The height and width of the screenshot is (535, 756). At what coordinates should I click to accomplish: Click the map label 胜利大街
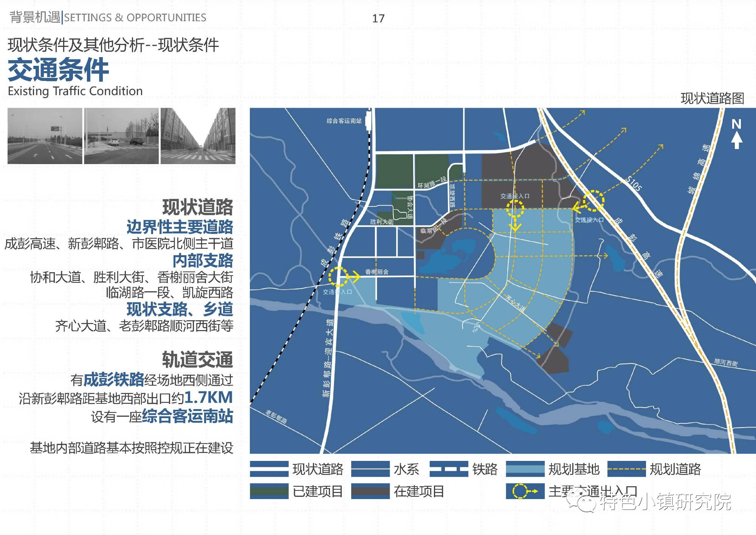coord(382,222)
